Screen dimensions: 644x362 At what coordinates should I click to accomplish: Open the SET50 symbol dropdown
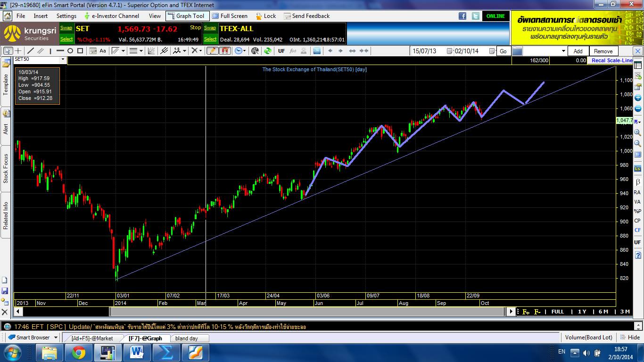[63, 59]
